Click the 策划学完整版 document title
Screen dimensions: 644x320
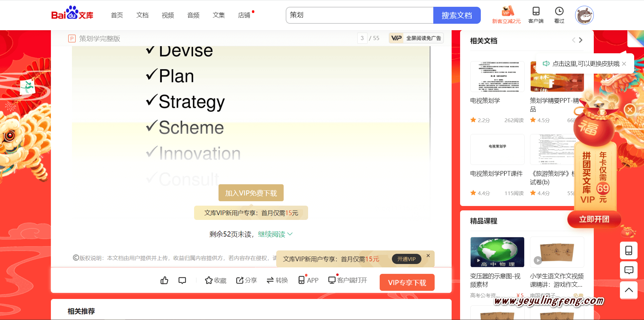(100, 39)
